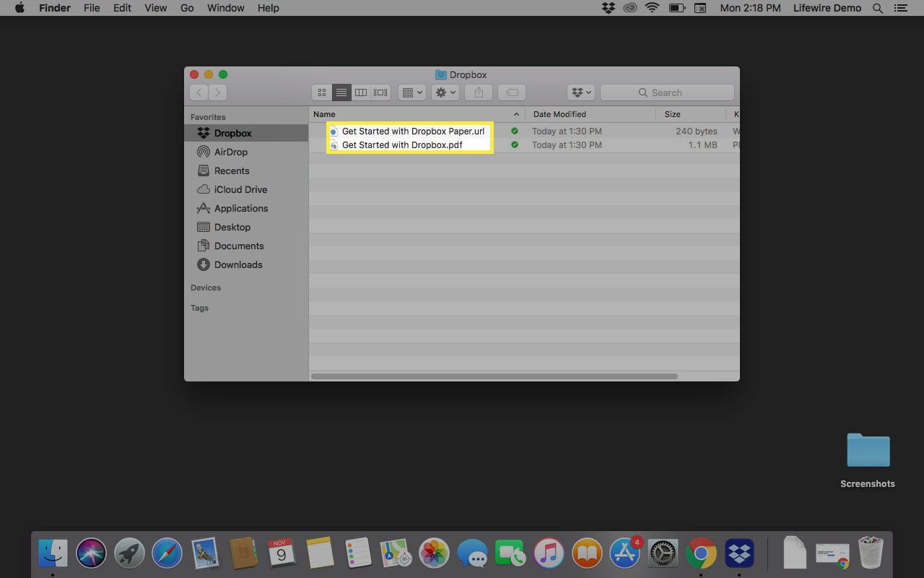Open Downloads in the sidebar
Image resolution: width=924 pixels, height=578 pixels.
tap(246, 264)
